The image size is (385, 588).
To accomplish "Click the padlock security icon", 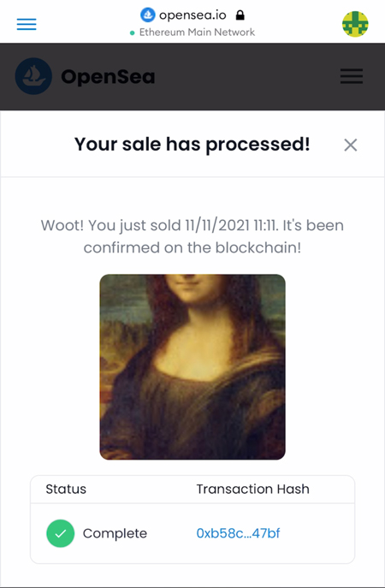I will 240,15.
